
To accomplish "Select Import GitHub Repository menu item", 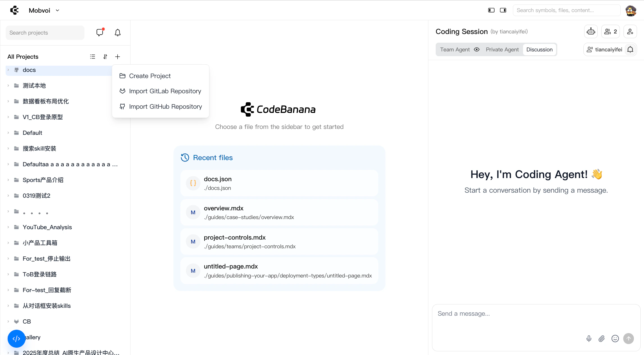I will [165, 106].
